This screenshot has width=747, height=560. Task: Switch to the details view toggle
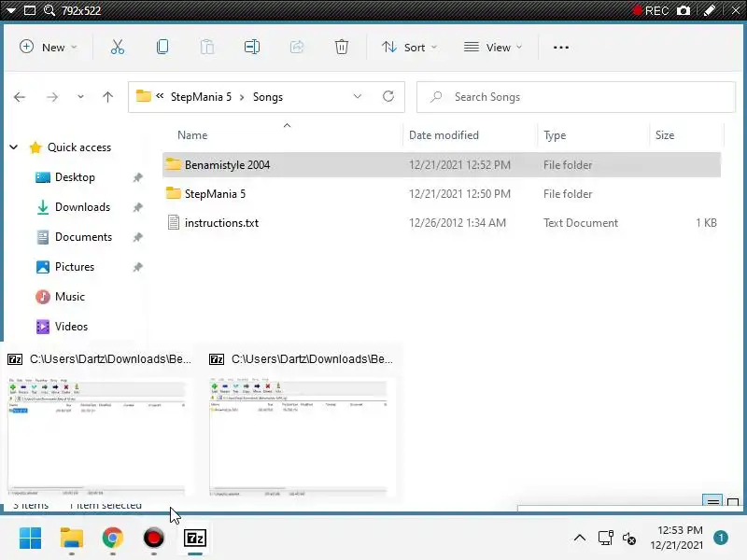(712, 501)
